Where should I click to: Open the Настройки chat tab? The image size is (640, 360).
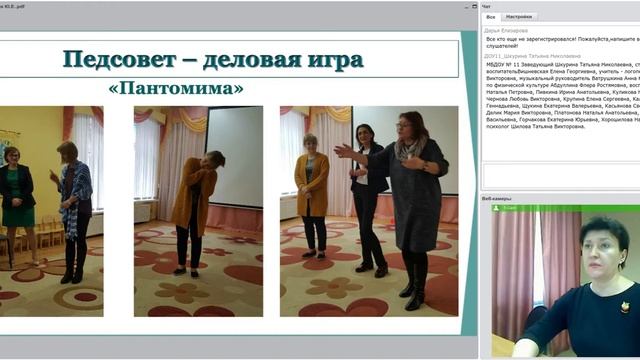[518, 17]
